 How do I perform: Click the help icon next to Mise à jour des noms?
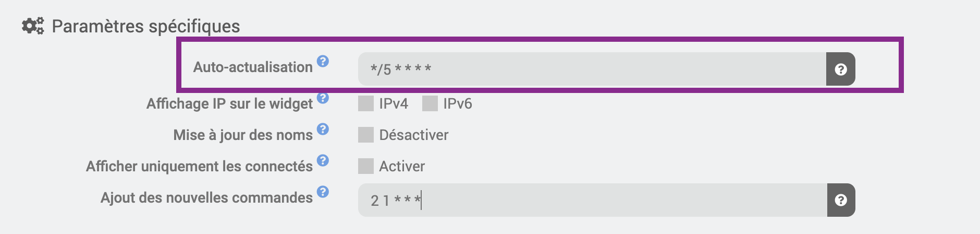click(x=323, y=129)
